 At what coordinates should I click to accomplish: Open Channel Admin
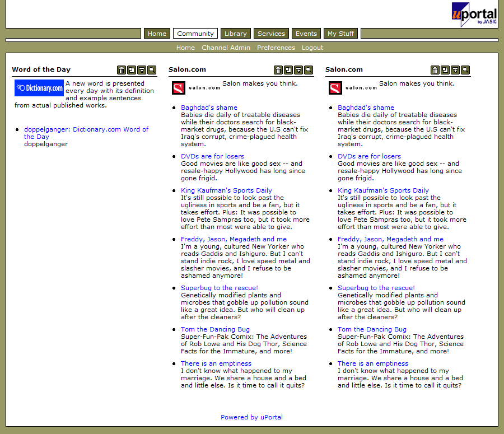coord(226,48)
